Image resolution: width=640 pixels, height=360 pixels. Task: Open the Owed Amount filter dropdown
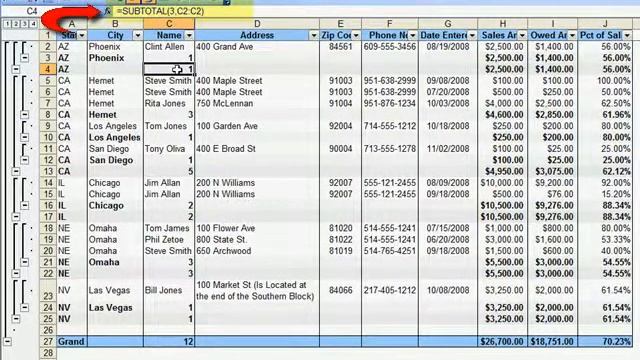tap(572, 36)
